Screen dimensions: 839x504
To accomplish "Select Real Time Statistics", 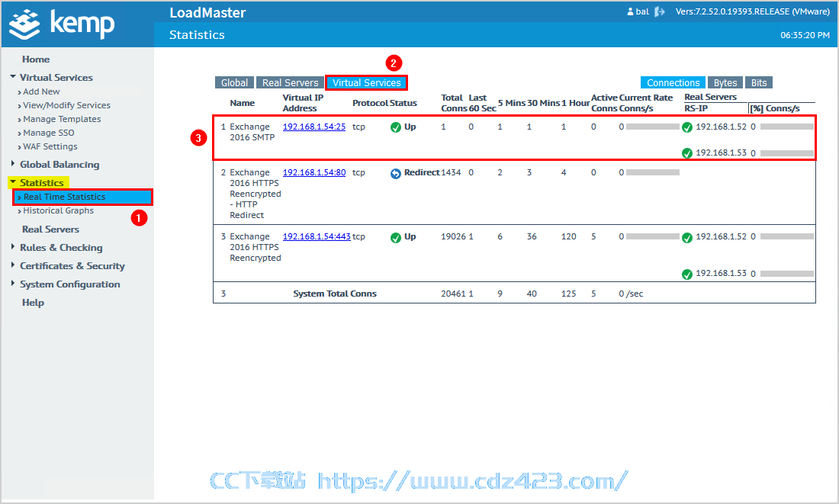I will pyautogui.click(x=82, y=197).
